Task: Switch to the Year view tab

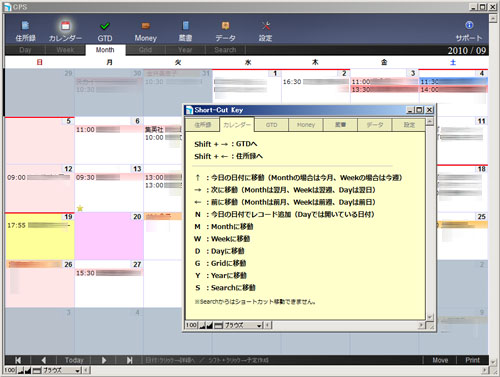Action: [x=185, y=50]
